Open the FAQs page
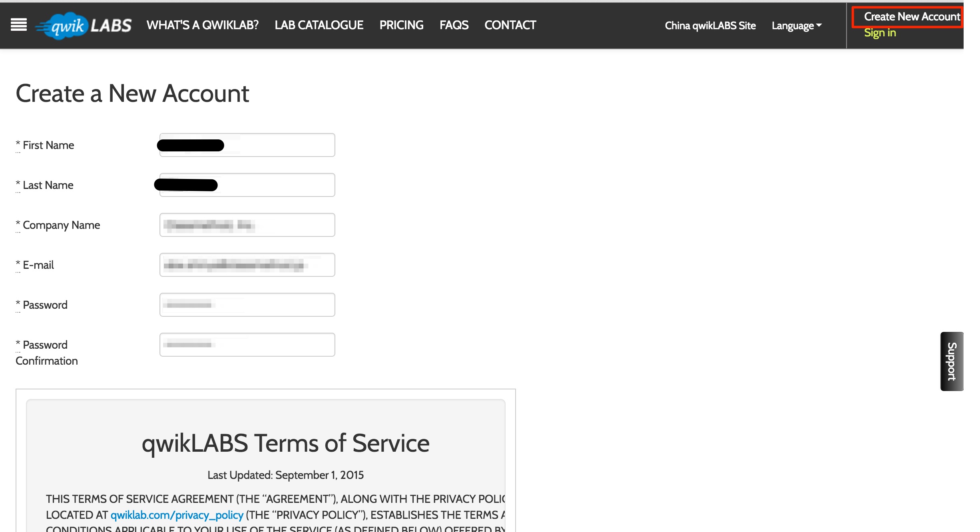 [x=454, y=25]
